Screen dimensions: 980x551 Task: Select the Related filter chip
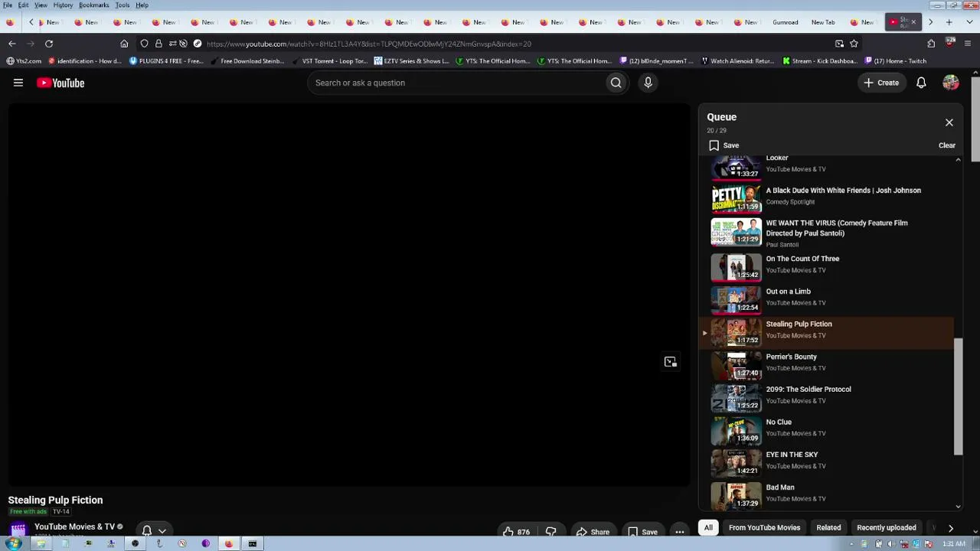coord(828,527)
